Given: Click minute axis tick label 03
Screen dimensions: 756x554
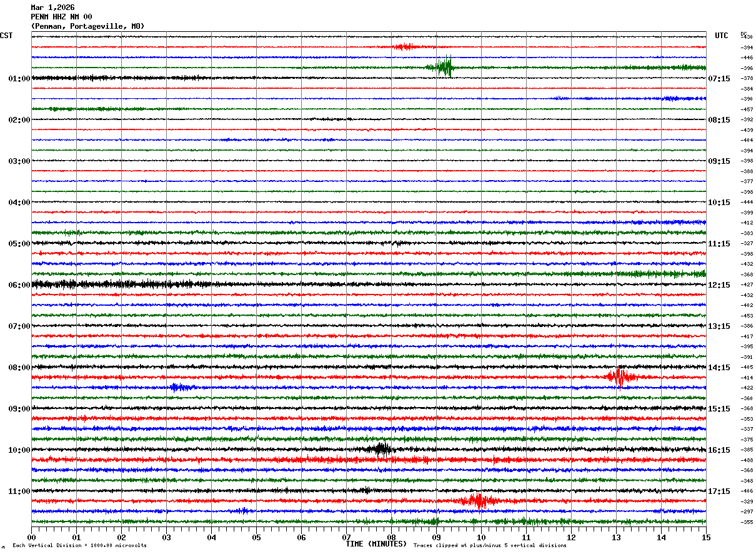Looking at the screenshot, I should pos(166,537).
